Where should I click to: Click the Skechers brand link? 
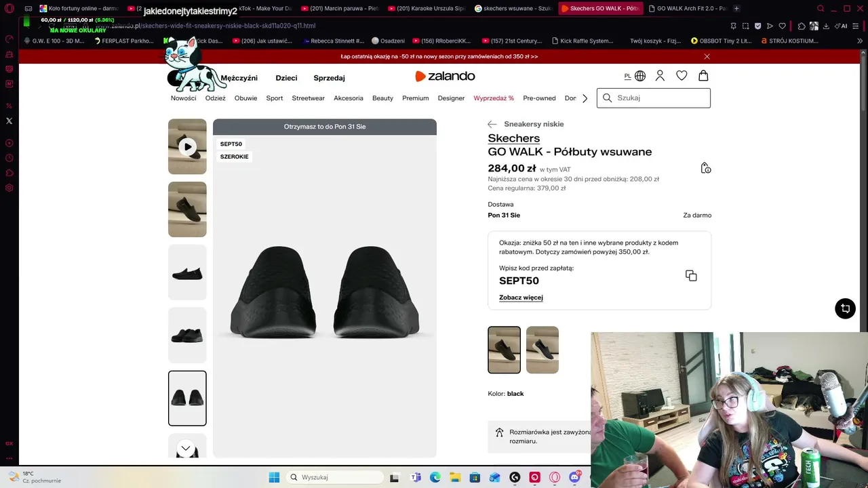point(514,138)
